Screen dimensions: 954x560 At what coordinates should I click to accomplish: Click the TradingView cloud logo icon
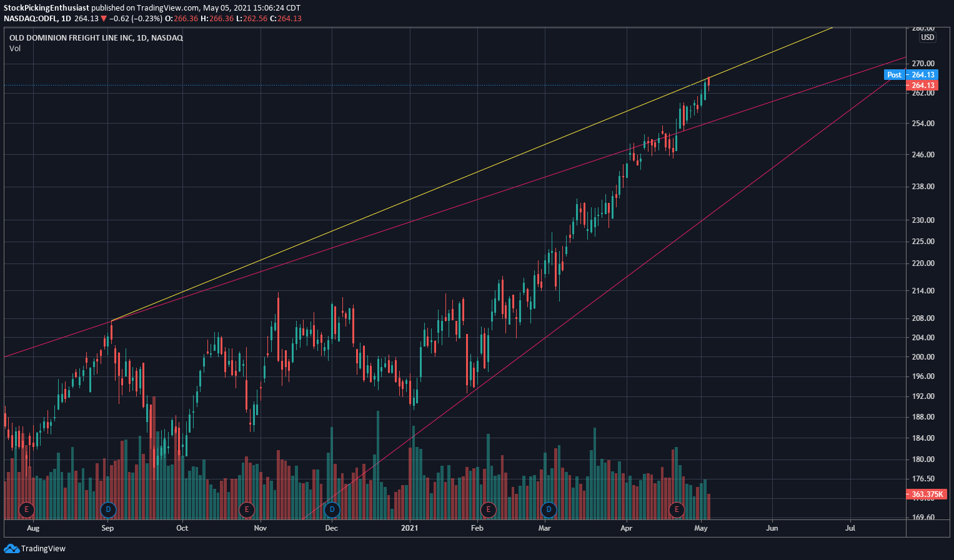point(11,548)
